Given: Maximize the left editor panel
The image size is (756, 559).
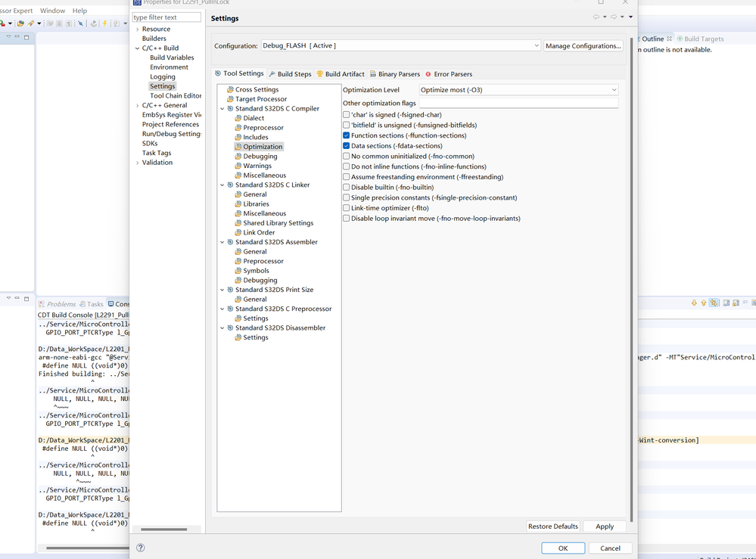Looking at the screenshot, I should [x=26, y=36].
